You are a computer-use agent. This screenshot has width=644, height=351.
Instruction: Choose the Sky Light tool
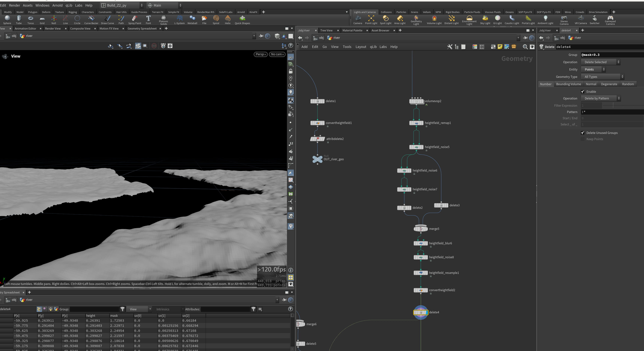click(x=485, y=20)
